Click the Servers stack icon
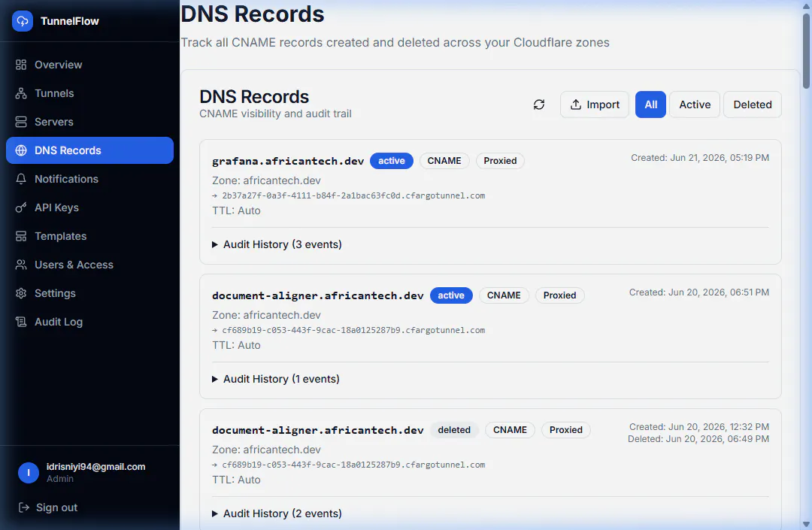Viewport: 812px width, 530px height. (x=21, y=122)
